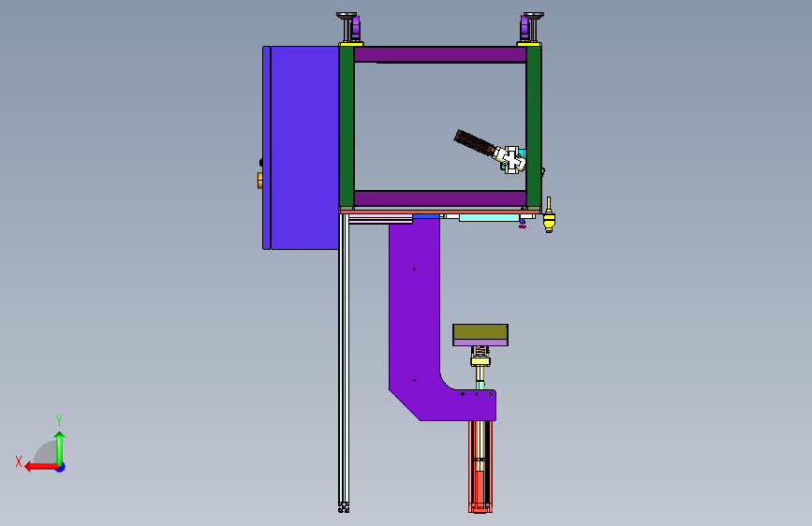Select the left green vertical post

347,127
